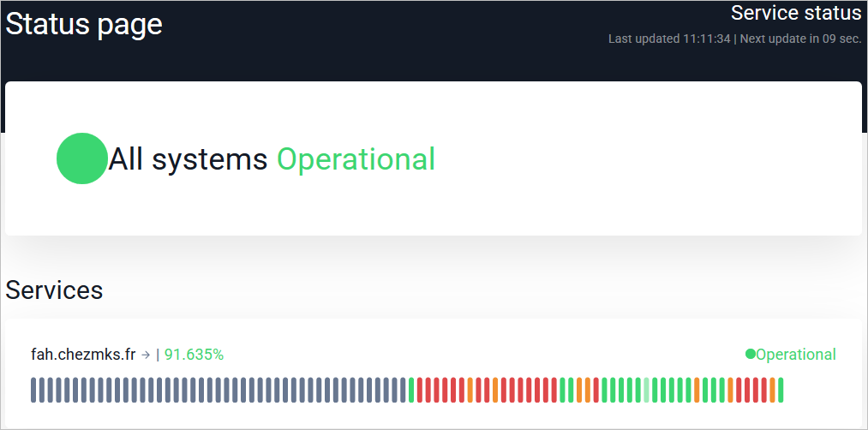The image size is (868, 430).
Task: Click the Next update countdown text
Action: pos(800,39)
